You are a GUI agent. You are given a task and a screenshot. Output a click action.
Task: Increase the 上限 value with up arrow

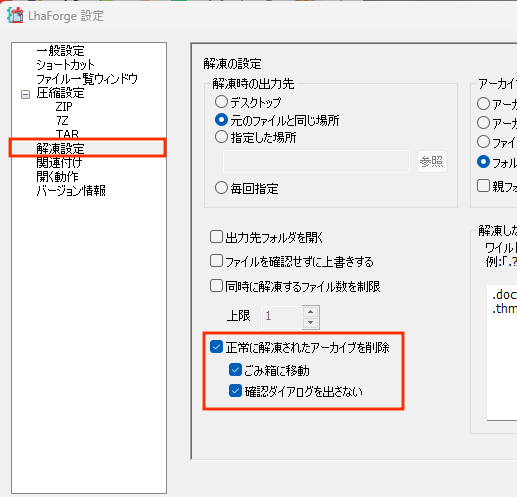point(311,312)
